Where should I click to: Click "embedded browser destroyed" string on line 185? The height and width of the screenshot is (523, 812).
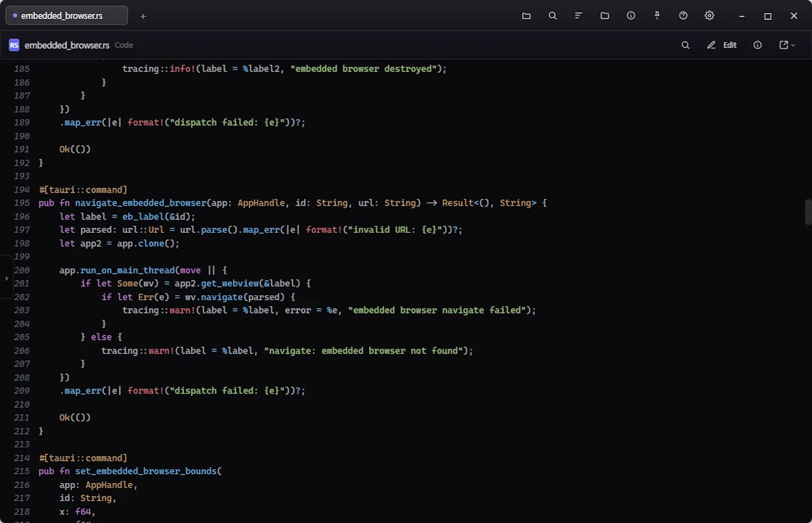click(x=363, y=68)
